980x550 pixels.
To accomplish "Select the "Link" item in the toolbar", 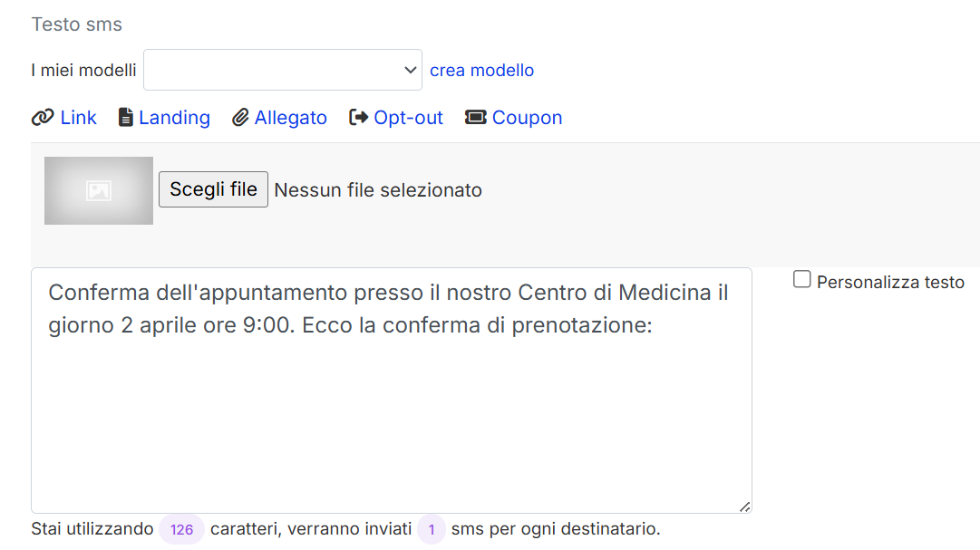I will point(78,117).
